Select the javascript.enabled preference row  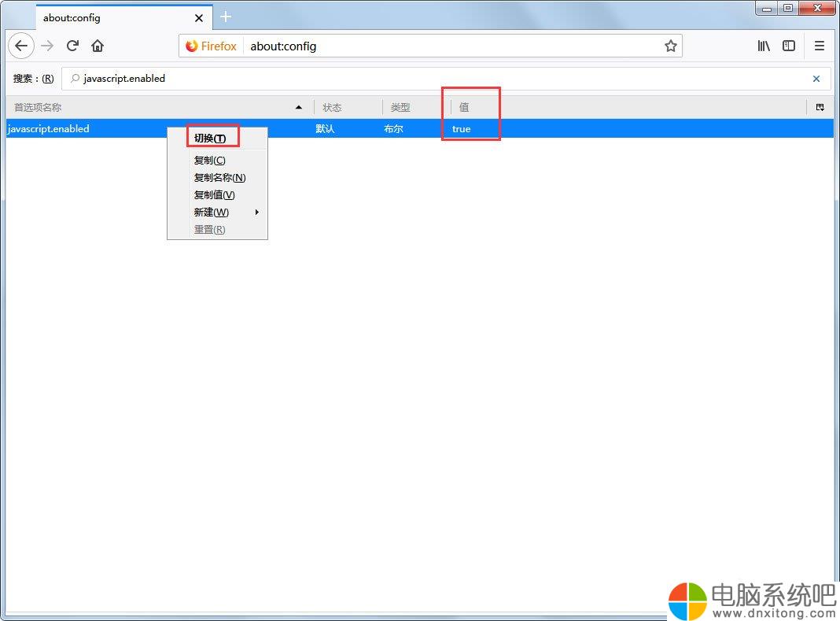(x=420, y=129)
